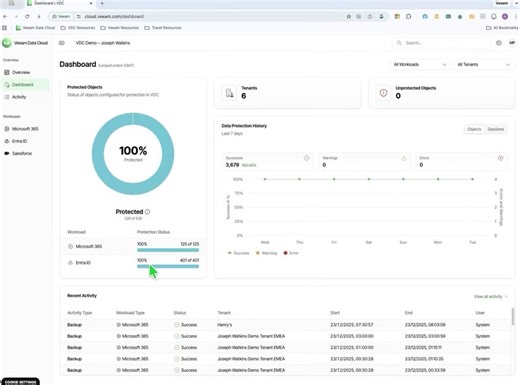Click the Henry's tenant cell
The height and width of the screenshot is (385, 520).
(225, 325)
